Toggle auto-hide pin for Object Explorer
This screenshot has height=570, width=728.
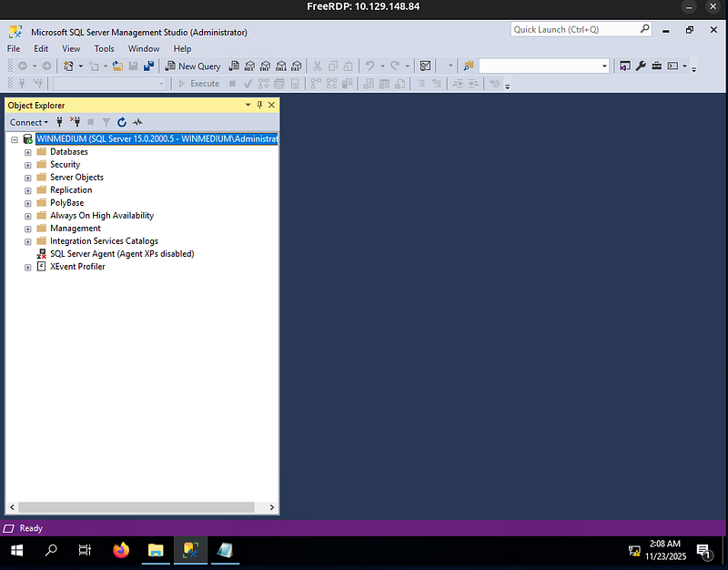pos(259,105)
